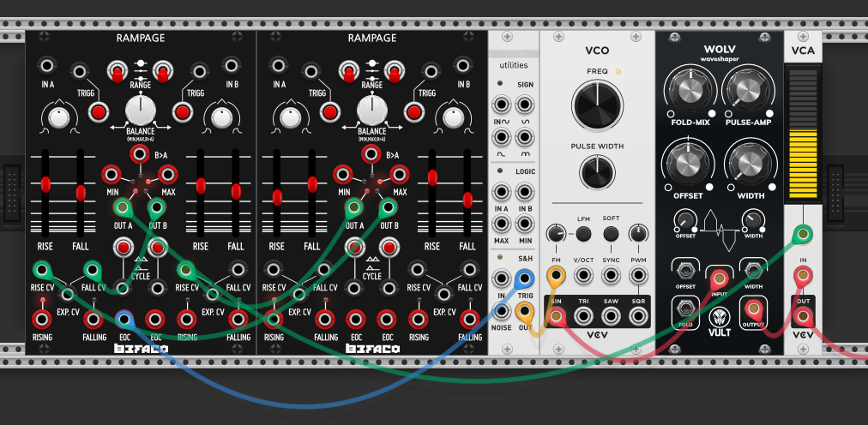Click OUT A jack on second Rampage
This screenshot has width=868, height=425.
353,208
